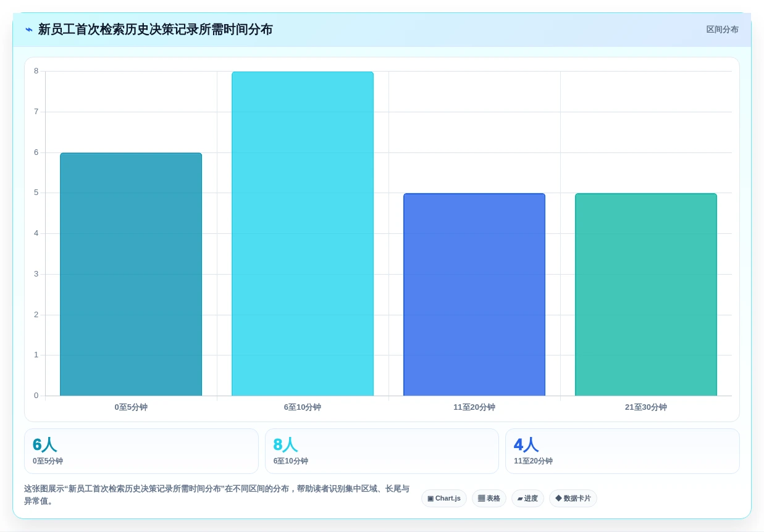Open the 8人 data card
This screenshot has width=764, height=532.
click(x=382, y=451)
